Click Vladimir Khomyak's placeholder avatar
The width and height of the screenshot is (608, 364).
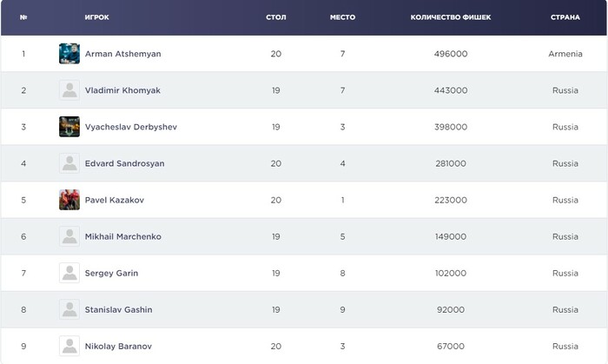[69, 90]
